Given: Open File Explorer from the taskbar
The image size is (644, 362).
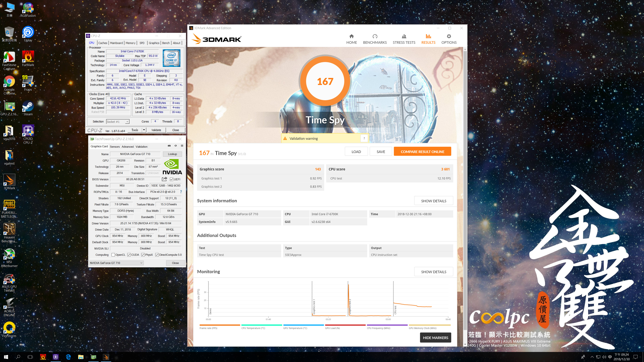Looking at the screenshot, I should pos(80,357).
